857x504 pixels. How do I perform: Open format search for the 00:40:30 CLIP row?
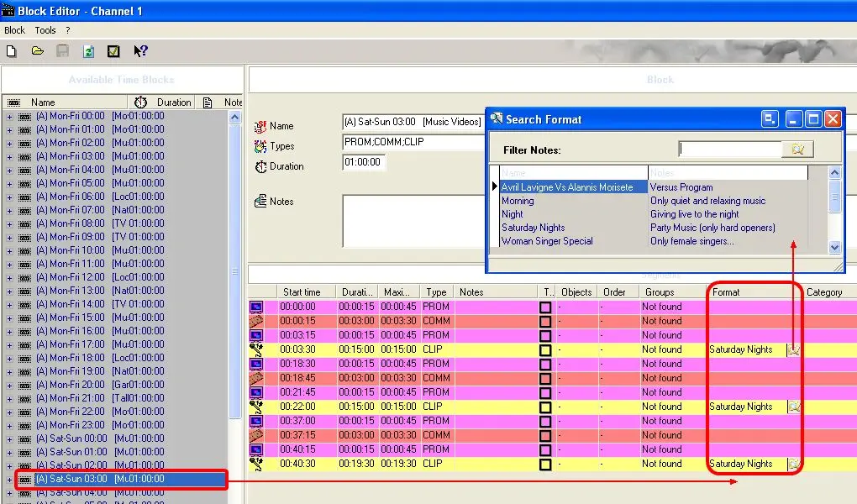[793, 464]
